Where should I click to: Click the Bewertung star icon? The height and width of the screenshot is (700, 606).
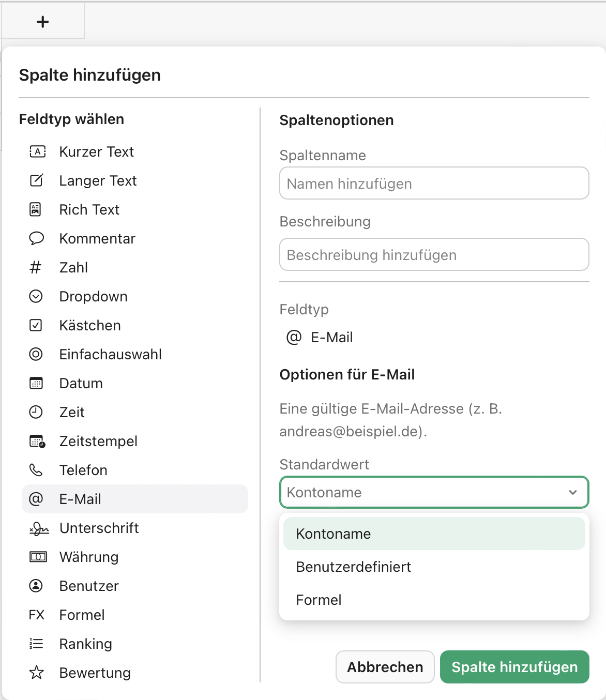36,673
